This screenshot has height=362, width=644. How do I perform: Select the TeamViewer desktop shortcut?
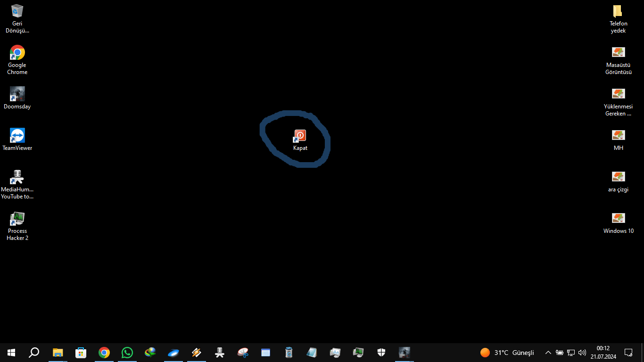click(17, 140)
